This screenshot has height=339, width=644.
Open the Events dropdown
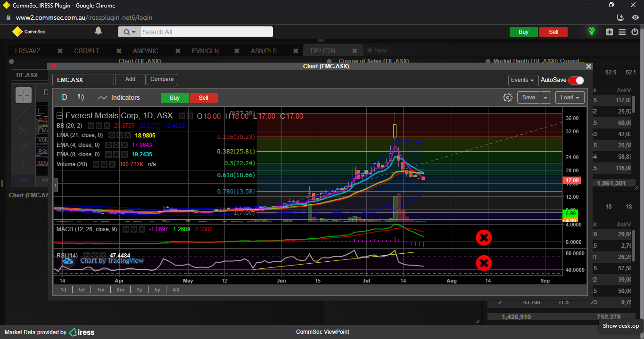tap(523, 80)
